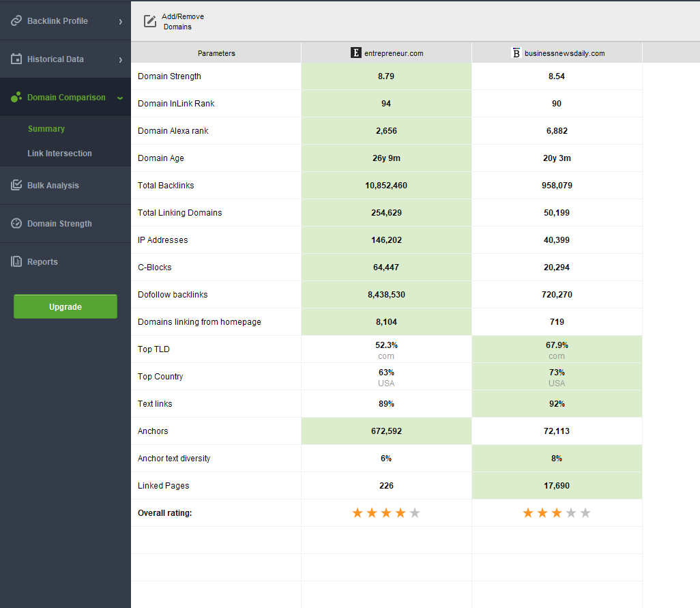Image resolution: width=700 pixels, height=608 pixels.
Task: Click the entrepreneur.com column header
Action: pos(387,53)
